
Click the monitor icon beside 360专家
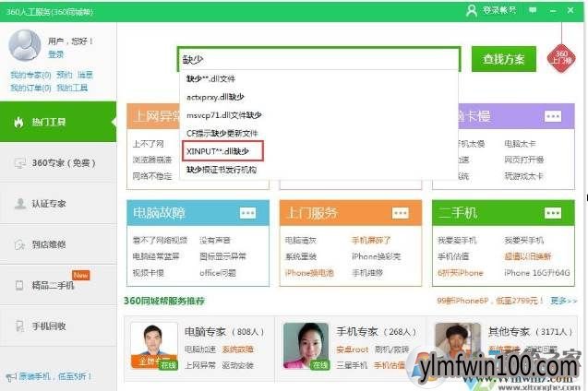19,163
